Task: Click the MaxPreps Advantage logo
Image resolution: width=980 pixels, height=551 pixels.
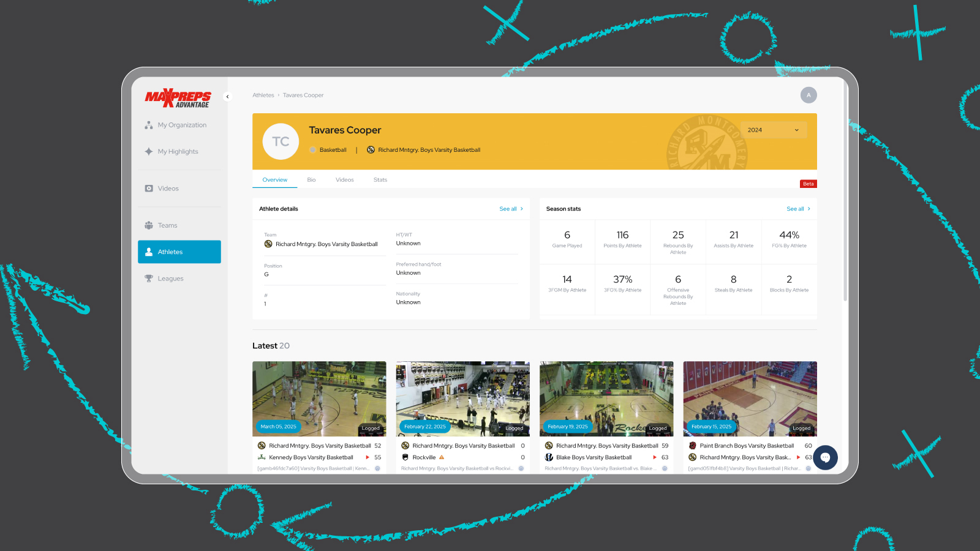Action: [x=178, y=98]
